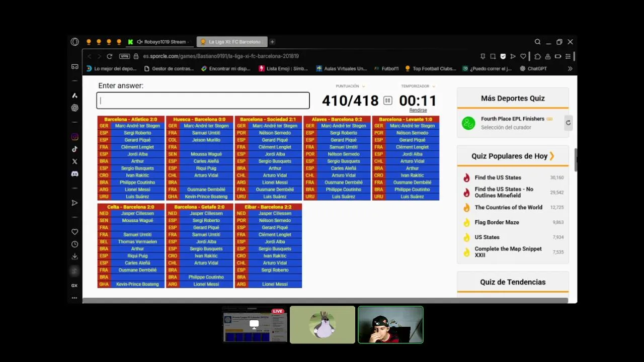Refresh the Más Deportes Quiz suggestion
Image resolution: width=644 pixels, height=362 pixels.
[x=568, y=123]
